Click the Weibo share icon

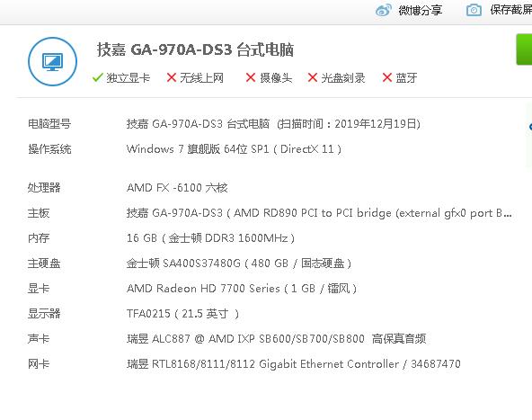coord(384,10)
